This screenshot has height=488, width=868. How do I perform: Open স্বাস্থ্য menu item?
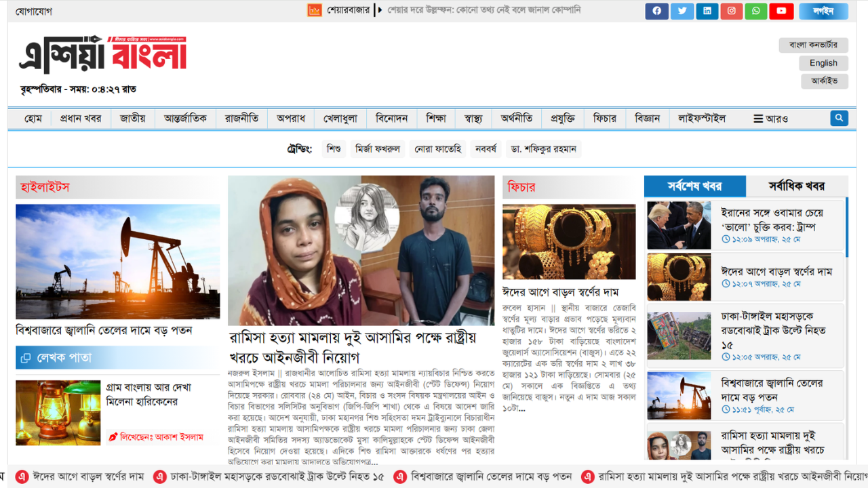tap(473, 119)
